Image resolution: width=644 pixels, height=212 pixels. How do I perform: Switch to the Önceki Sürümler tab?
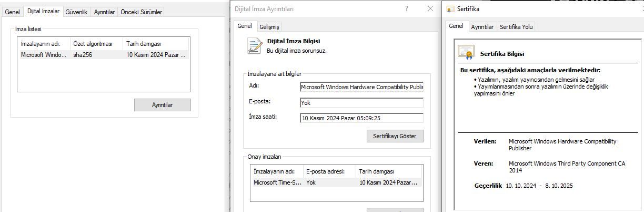(142, 12)
